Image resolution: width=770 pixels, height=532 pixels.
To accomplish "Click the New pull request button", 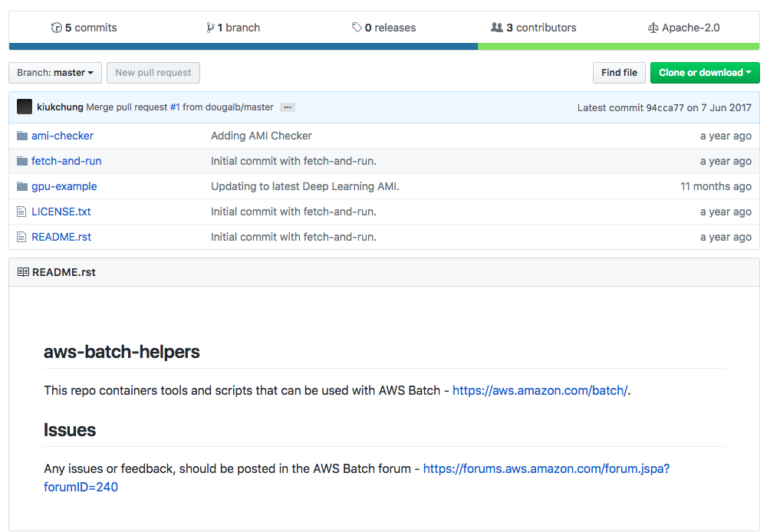I will (x=153, y=73).
